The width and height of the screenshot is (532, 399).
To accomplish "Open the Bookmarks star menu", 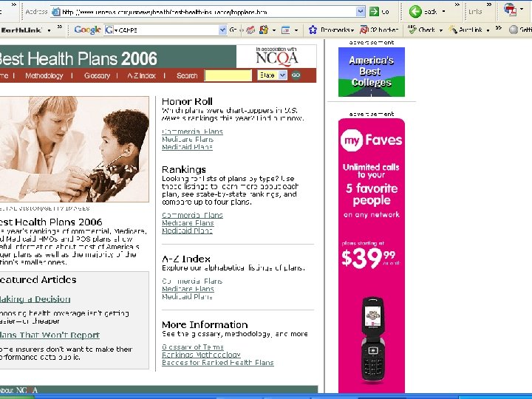I will 332,30.
